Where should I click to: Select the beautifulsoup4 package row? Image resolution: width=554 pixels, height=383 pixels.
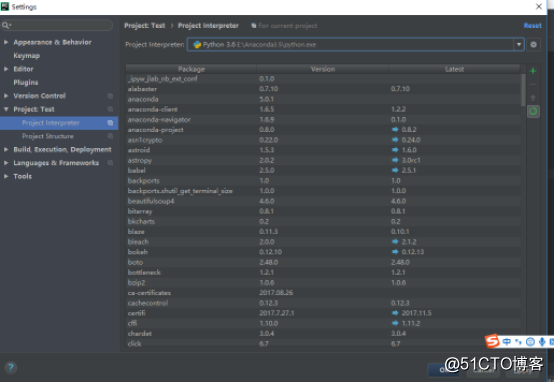(x=323, y=201)
